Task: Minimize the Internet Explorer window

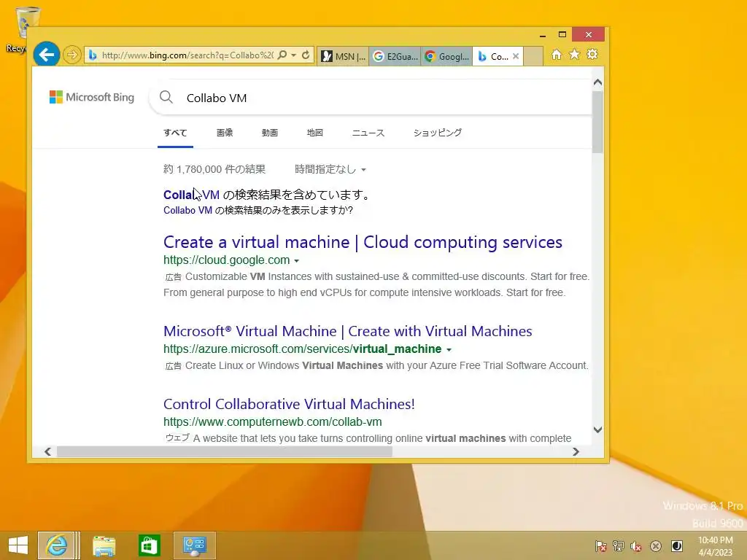Action: coord(543,35)
